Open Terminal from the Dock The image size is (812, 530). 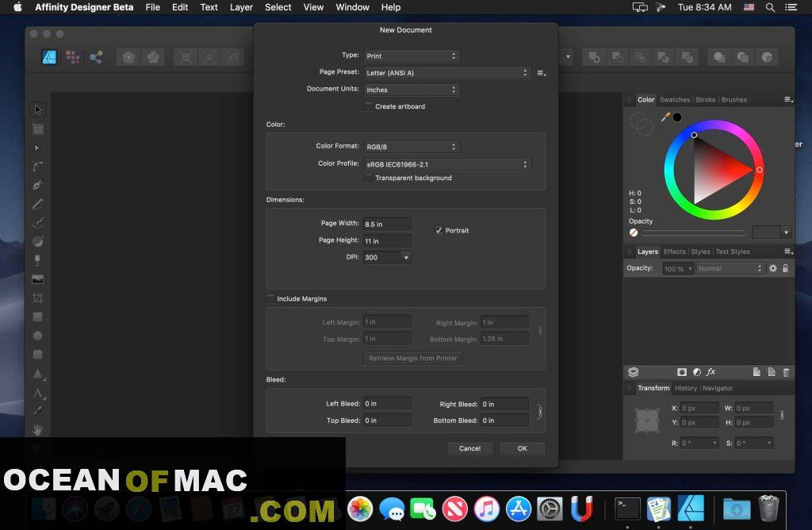[x=627, y=509]
